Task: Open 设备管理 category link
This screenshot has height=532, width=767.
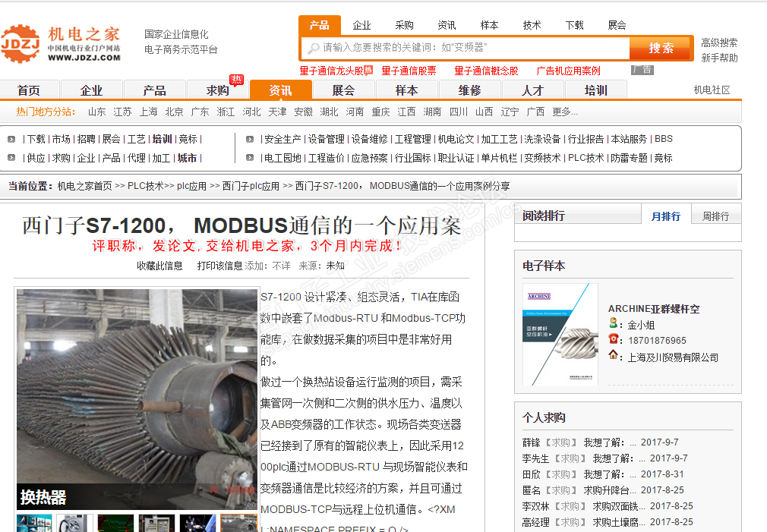Action: 327,140
